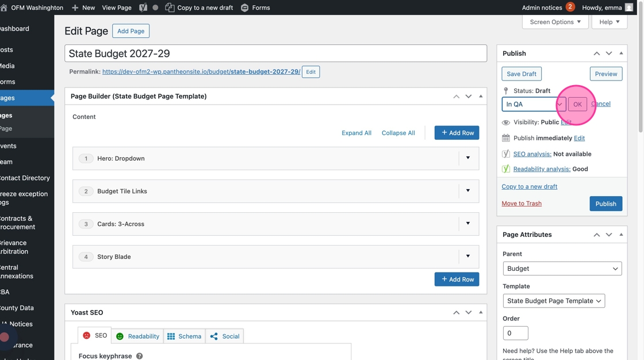Image resolution: width=644 pixels, height=360 pixels.
Task: Switch to the Schema tab
Action: click(184, 336)
